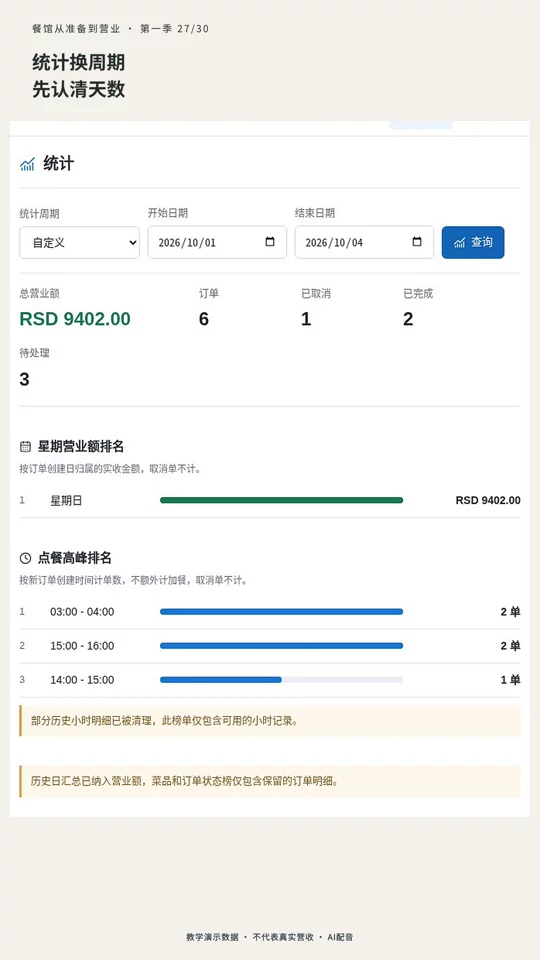540x960 pixels.
Task: Click the 已取消 count value 1
Action: [x=306, y=319]
